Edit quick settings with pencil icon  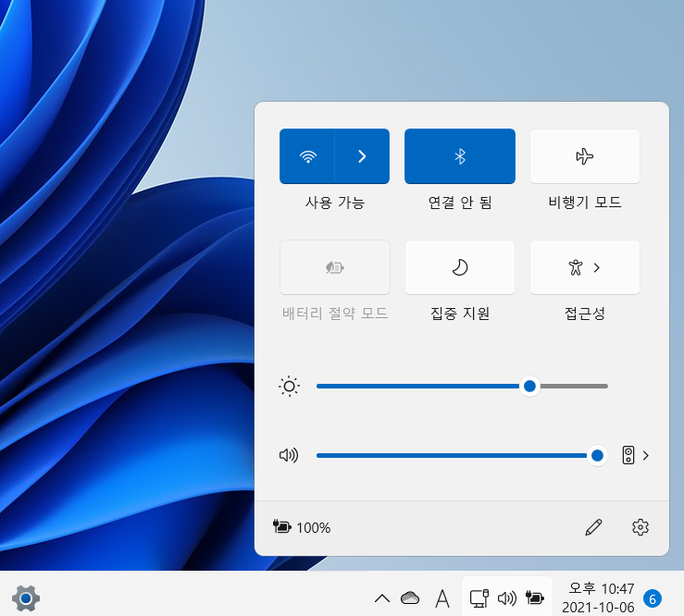coord(593,527)
